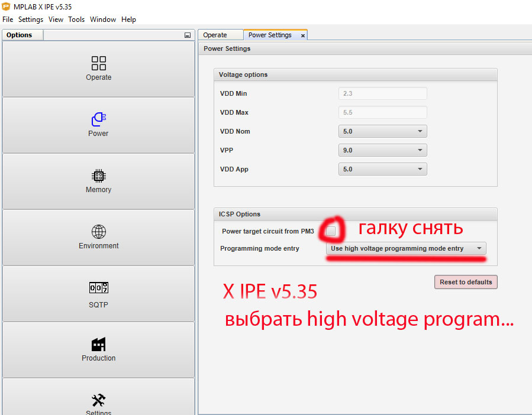The width and height of the screenshot is (532, 415).
Task: Click the VDD Max field
Action: [383, 112]
